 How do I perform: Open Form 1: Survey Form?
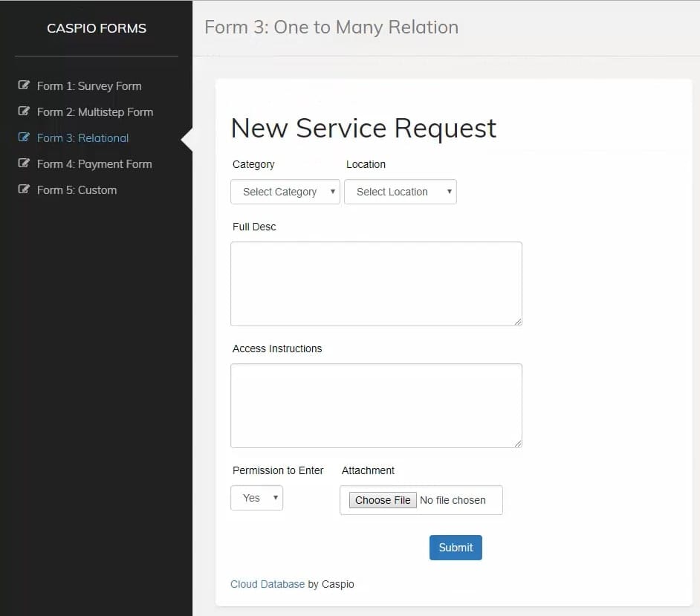pyautogui.click(x=89, y=86)
